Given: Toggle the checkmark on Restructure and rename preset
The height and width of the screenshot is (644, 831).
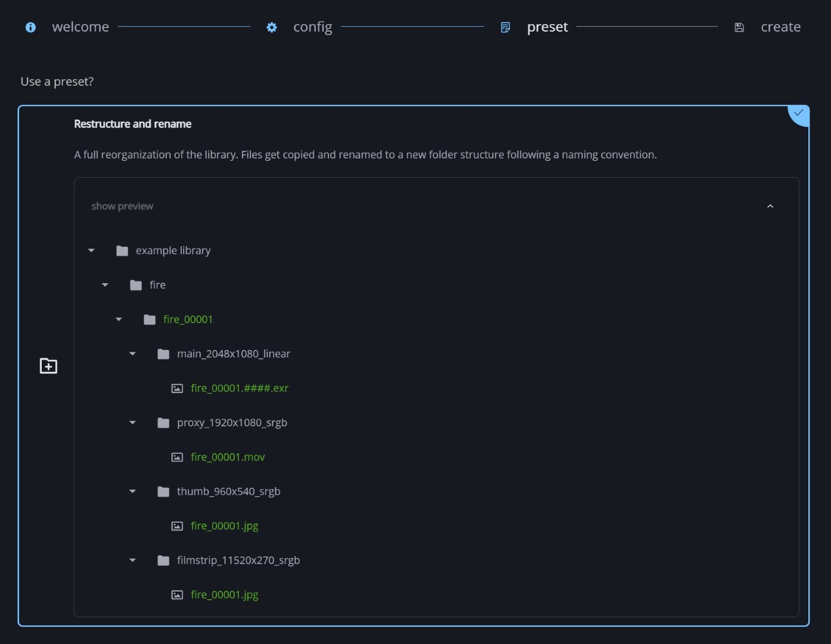Looking at the screenshot, I should [x=799, y=113].
